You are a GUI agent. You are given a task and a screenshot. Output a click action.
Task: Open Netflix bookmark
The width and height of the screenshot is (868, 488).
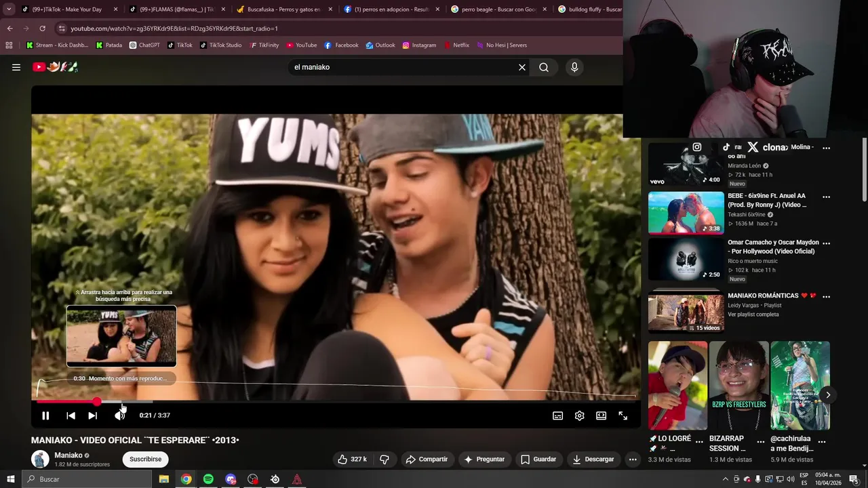click(x=456, y=45)
